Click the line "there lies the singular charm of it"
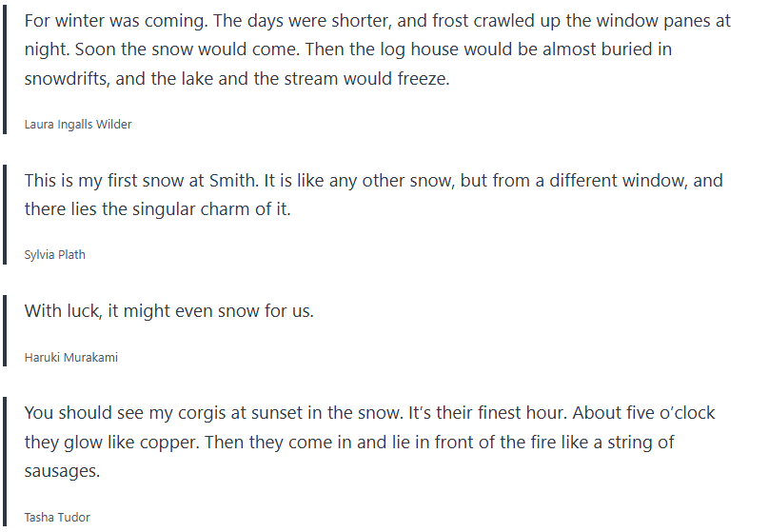Image resolution: width=769 pixels, height=532 pixels. point(157,209)
